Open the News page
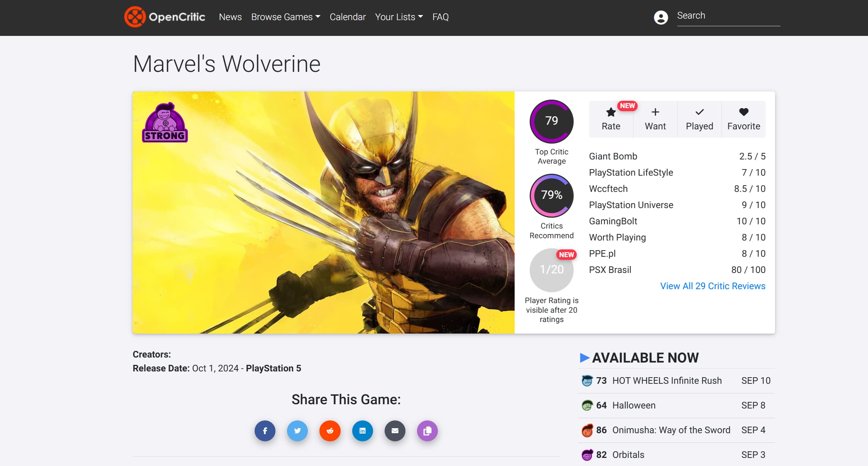The height and width of the screenshot is (466, 868). (230, 17)
